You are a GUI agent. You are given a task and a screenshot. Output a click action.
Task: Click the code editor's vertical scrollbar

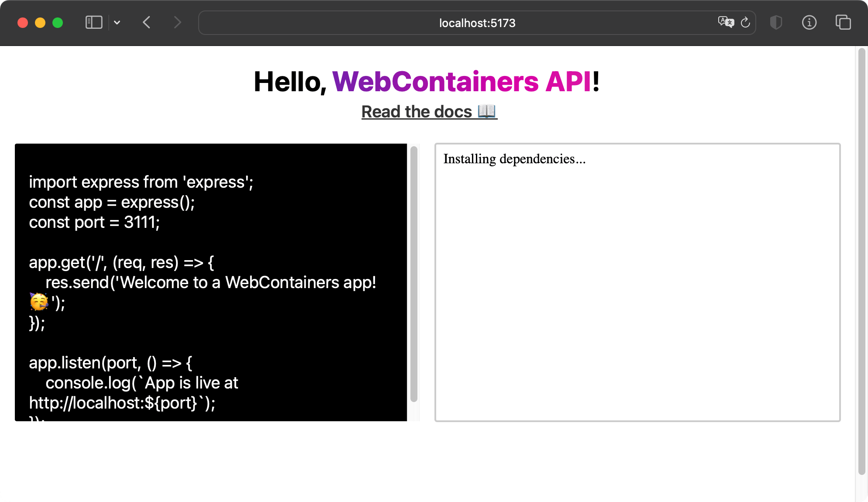click(x=414, y=274)
